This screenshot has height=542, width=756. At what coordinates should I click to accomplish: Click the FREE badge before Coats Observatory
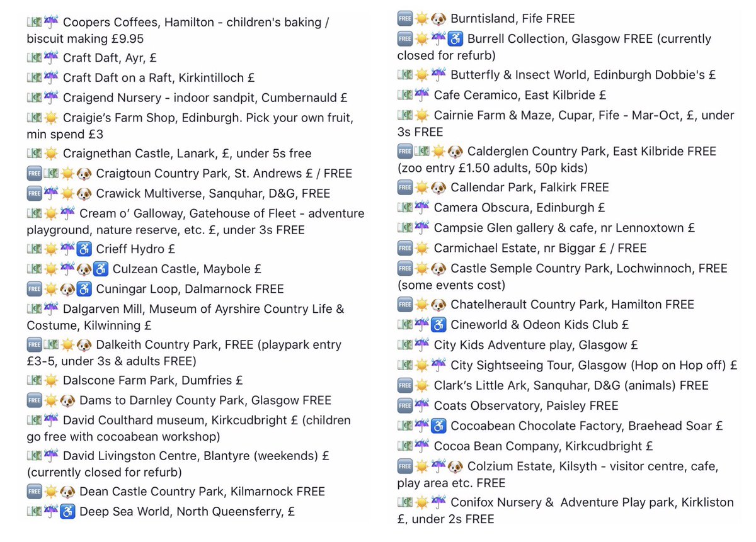404,406
